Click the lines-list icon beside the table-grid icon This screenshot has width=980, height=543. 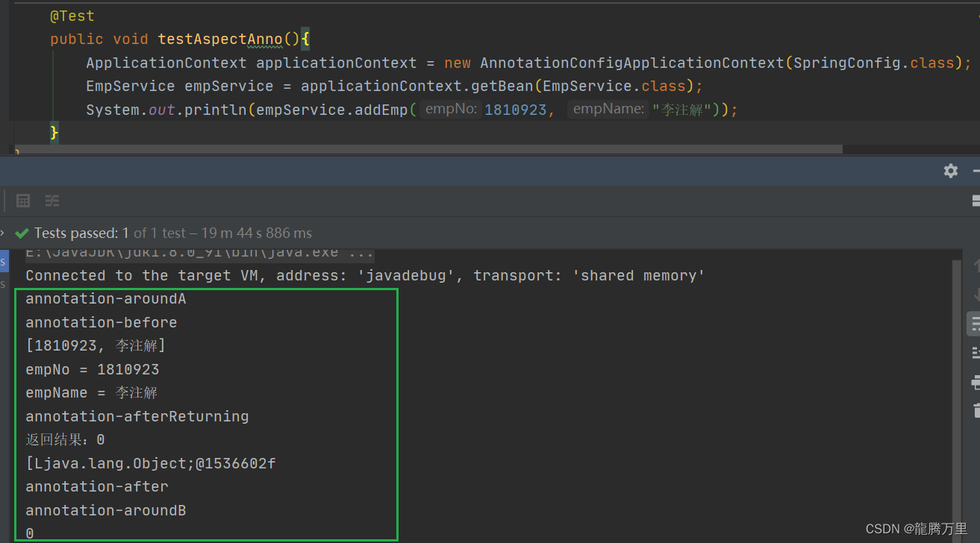[52, 201]
